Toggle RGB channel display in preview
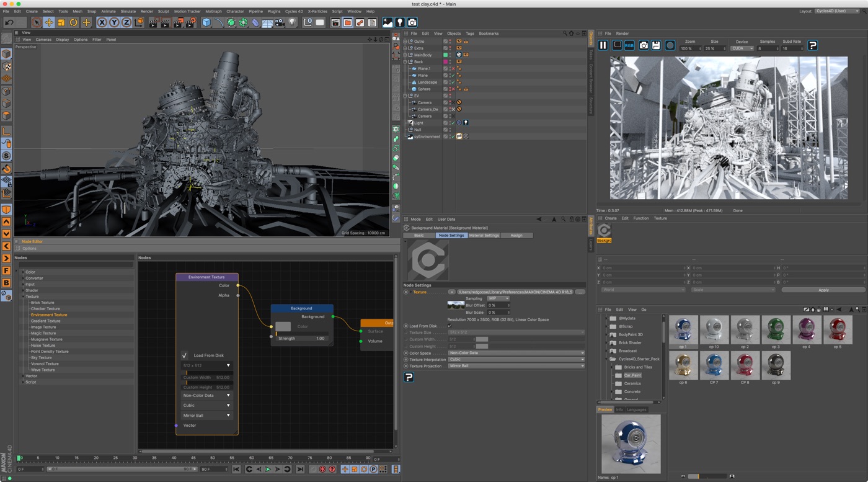The image size is (868, 482). [x=629, y=45]
